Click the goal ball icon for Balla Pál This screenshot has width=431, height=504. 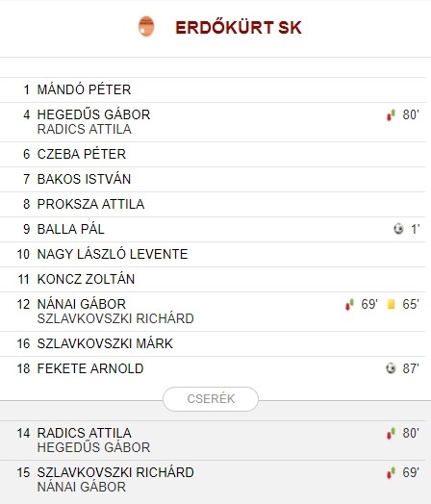tap(398, 229)
